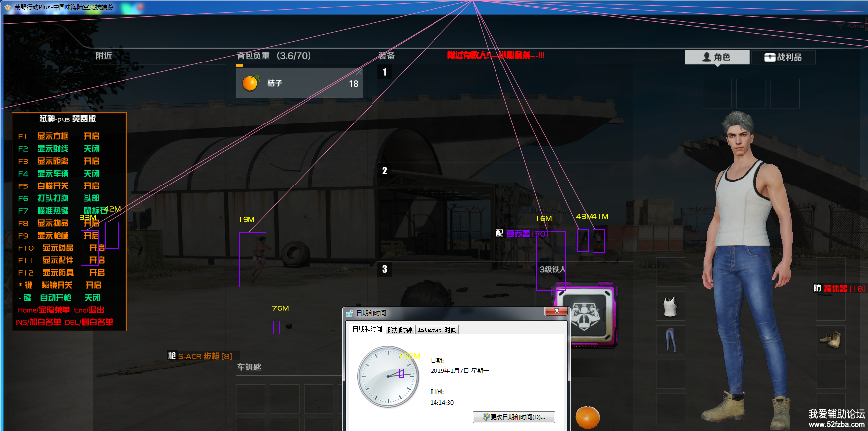The height and width of the screenshot is (431, 868).
Task: Click the boots equipment slot
Action: pyautogui.click(x=830, y=340)
